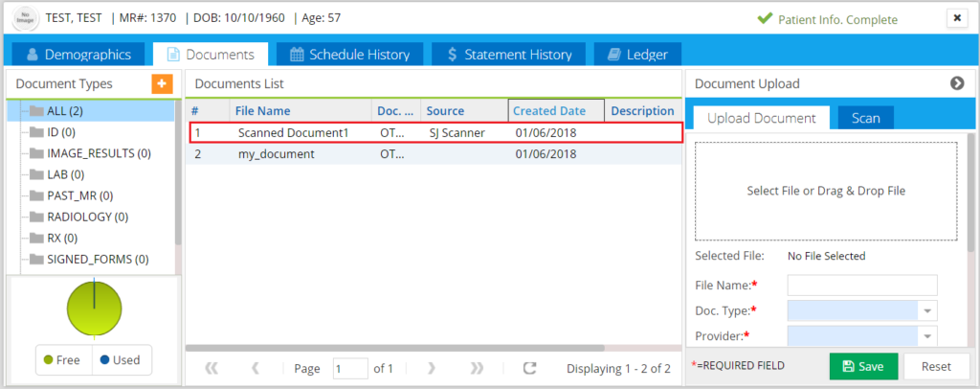The image size is (980, 389).
Task: Select the my_document row
Action: coord(434,154)
